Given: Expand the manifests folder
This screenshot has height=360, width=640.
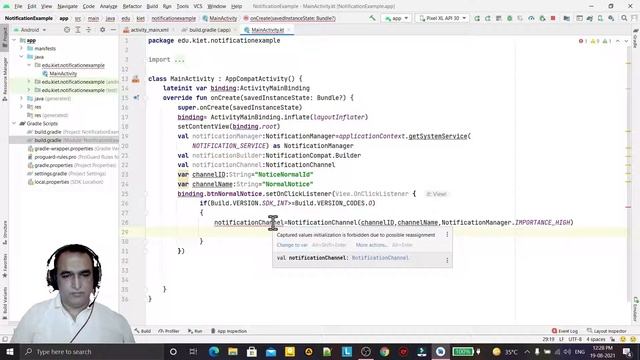Looking at the screenshot, I should coord(22,49).
